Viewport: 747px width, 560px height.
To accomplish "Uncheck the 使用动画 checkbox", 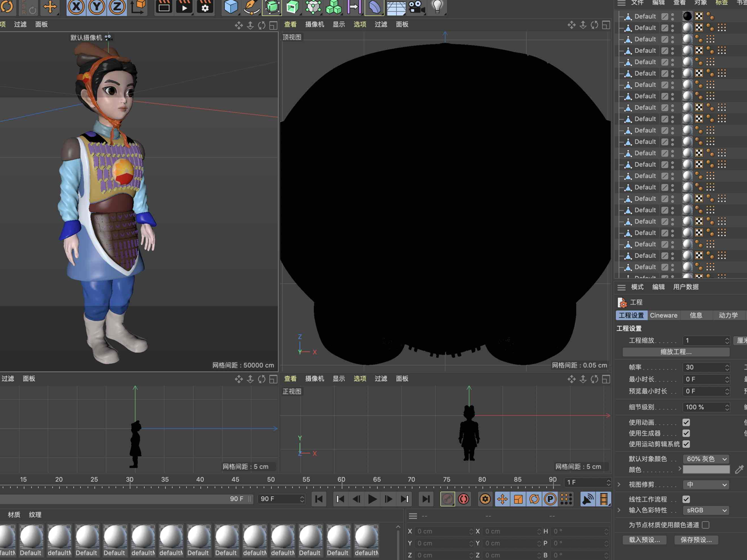I will tap(686, 422).
